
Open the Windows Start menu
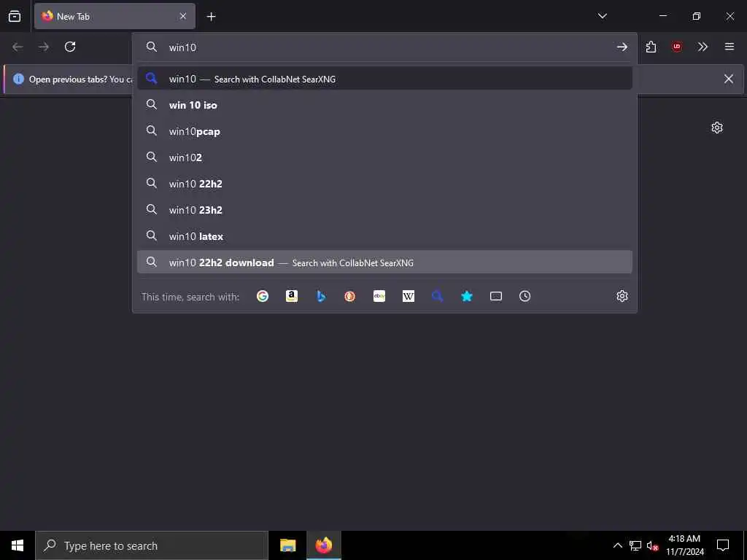click(x=18, y=545)
